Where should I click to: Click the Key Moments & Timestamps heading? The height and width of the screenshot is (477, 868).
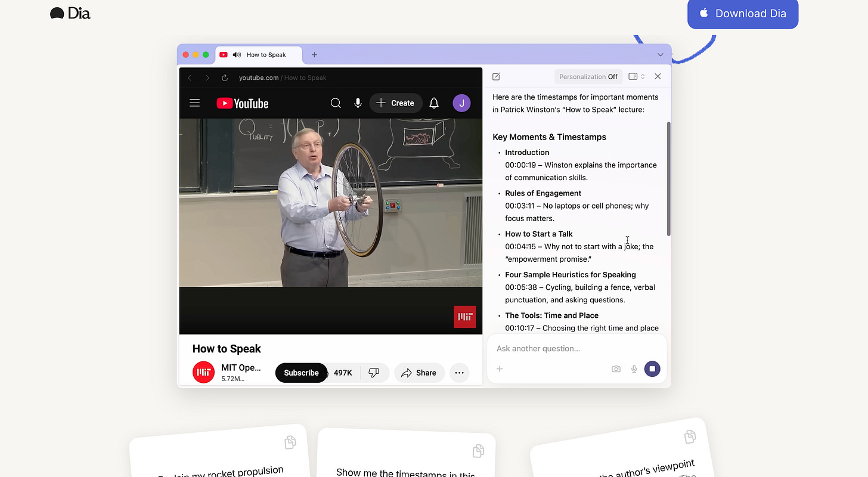[x=549, y=137]
